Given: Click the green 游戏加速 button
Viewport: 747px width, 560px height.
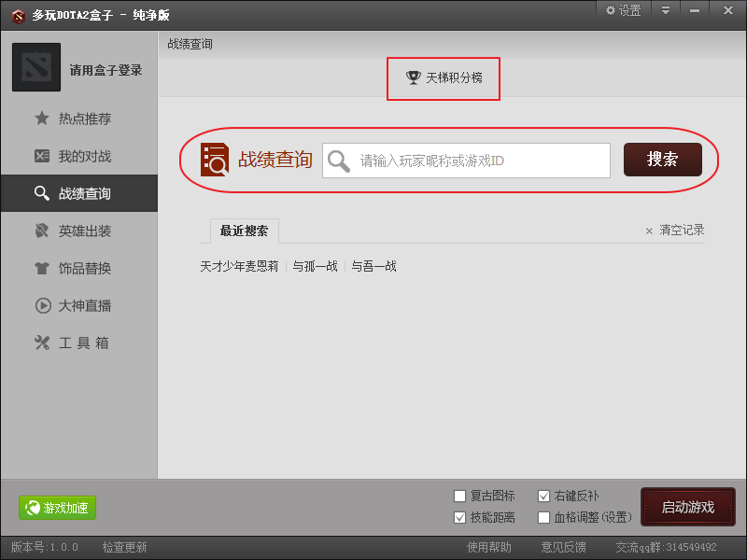Looking at the screenshot, I should coord(57,508).
